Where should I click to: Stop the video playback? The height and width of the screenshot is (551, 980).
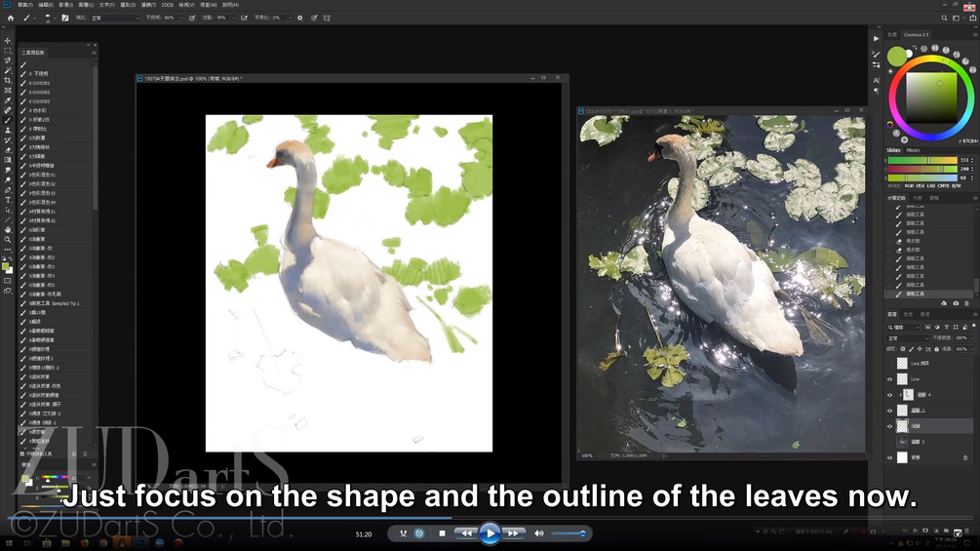442,532
